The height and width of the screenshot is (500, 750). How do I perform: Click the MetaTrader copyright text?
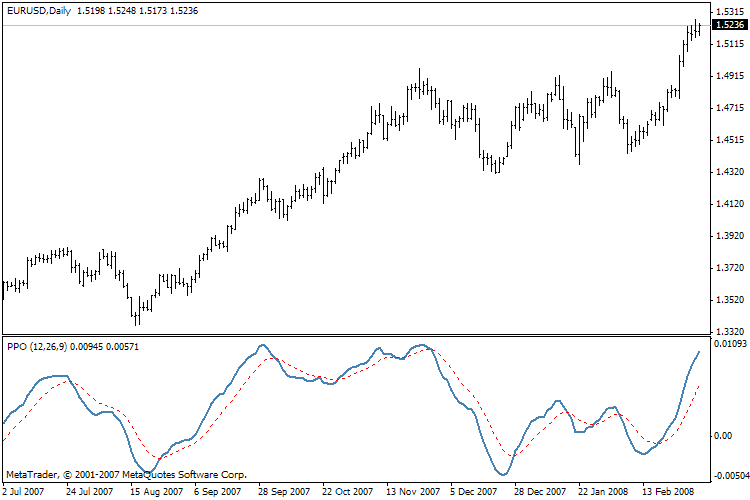point(126,475)
